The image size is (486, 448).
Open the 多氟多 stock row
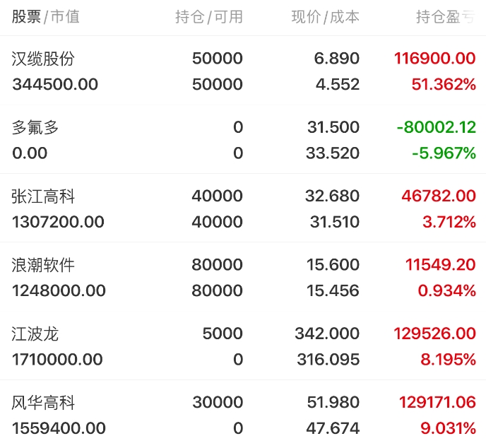[243, 139]
